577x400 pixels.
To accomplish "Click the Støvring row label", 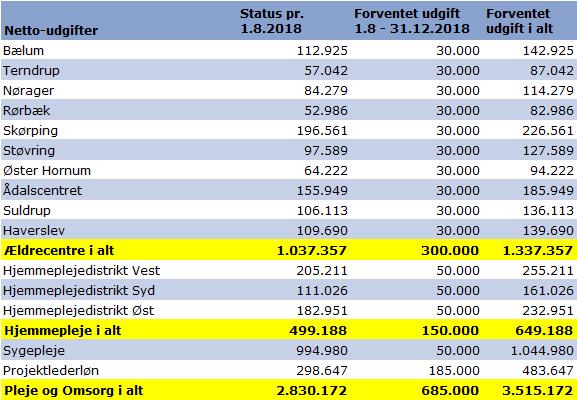I will click(x=29, y=151).
